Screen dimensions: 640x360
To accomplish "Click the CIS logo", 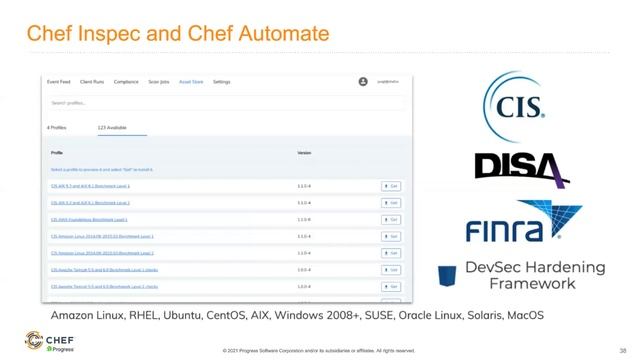I will (x=514, y=107).
